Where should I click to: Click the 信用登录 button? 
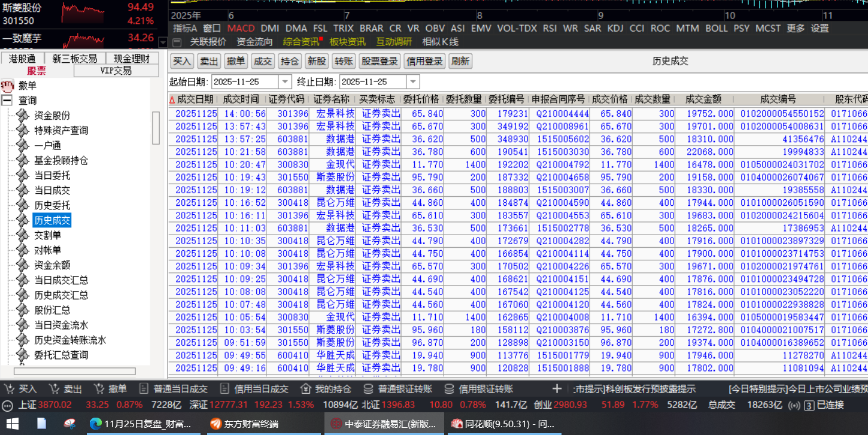424,61
